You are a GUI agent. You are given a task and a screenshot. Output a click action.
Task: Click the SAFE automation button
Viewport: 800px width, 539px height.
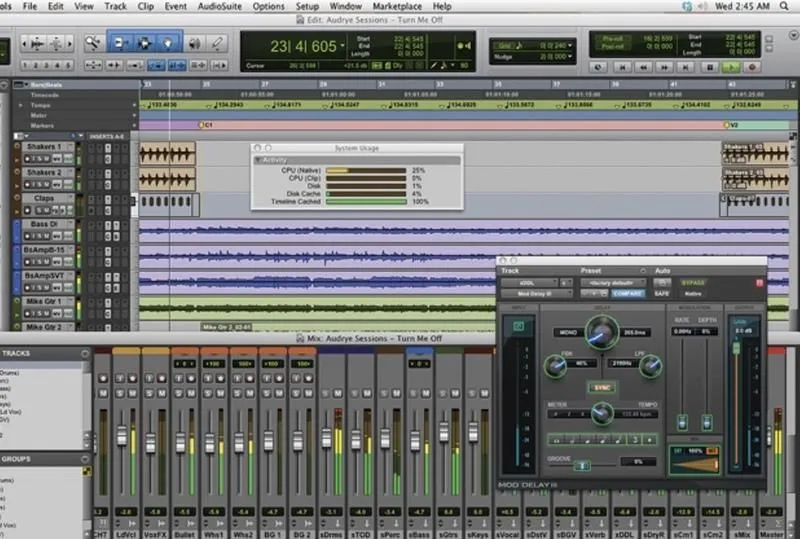tap(662, 294)
